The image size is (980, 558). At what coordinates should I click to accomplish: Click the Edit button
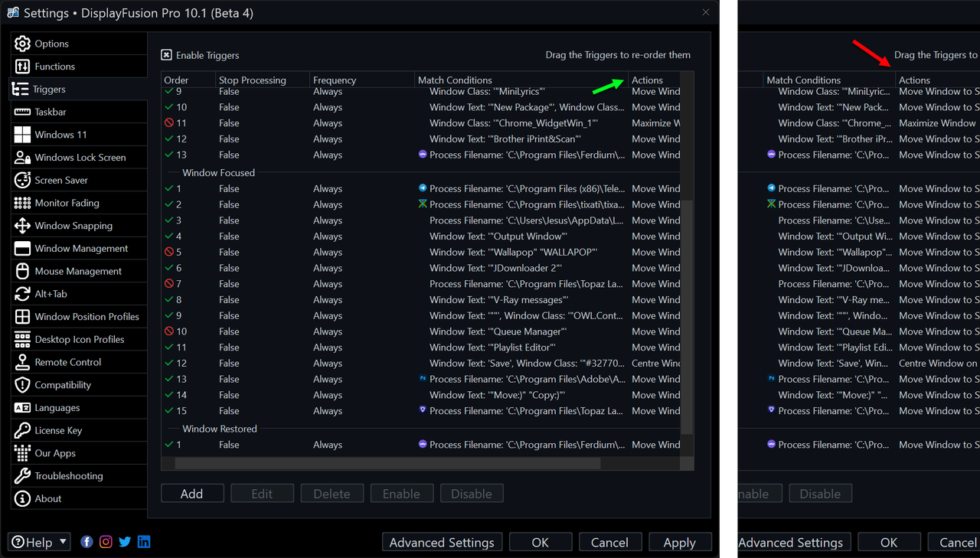click(262, 494)
